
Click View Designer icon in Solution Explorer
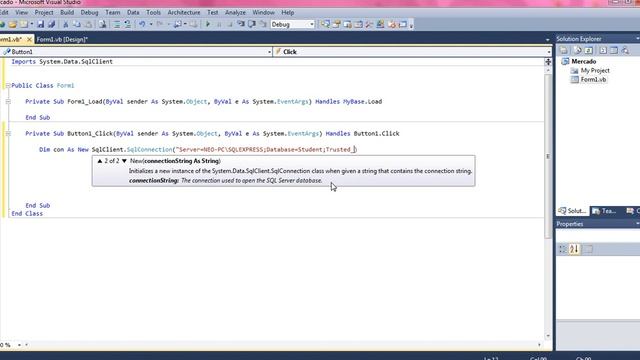point(614,50)
